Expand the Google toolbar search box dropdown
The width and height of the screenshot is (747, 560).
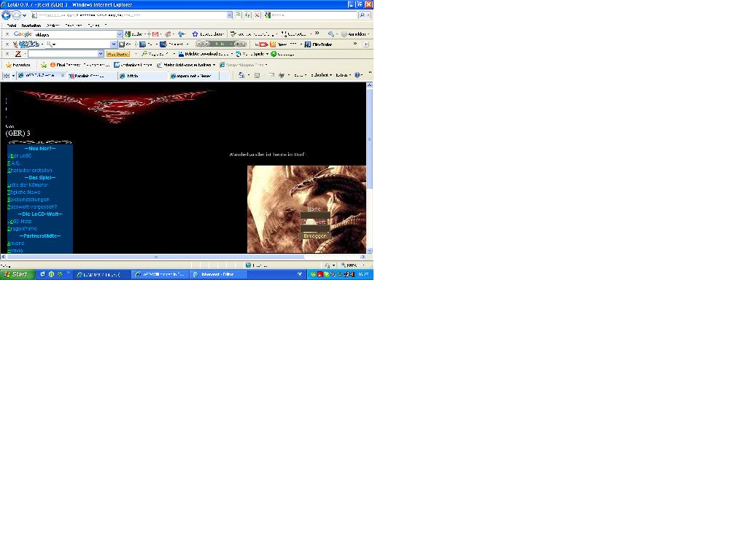pos(120,34)
